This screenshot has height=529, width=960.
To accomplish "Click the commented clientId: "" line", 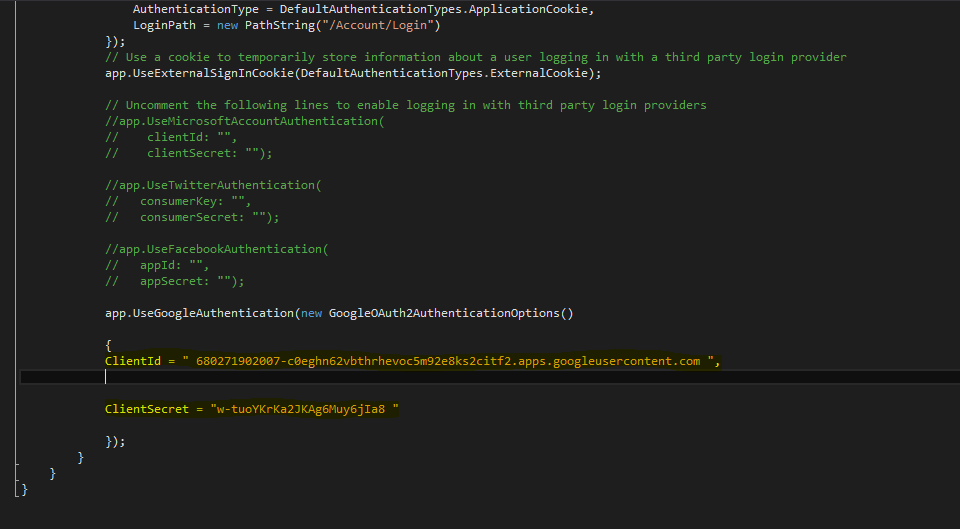I will [x=171, y=137].
